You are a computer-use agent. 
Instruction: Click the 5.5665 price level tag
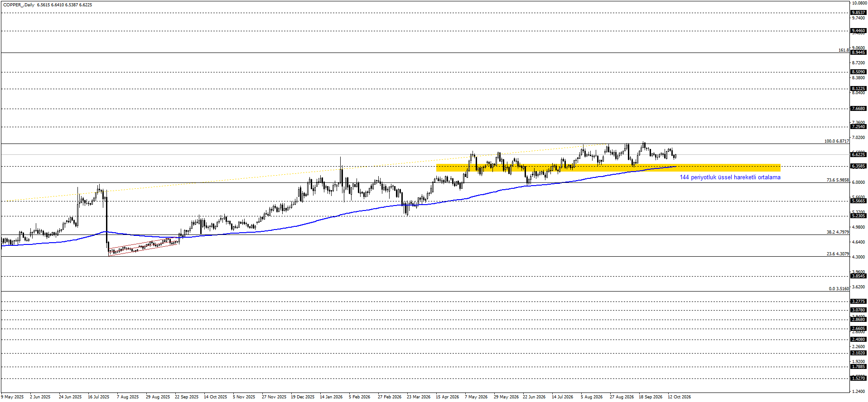click(x=858, y=201)
